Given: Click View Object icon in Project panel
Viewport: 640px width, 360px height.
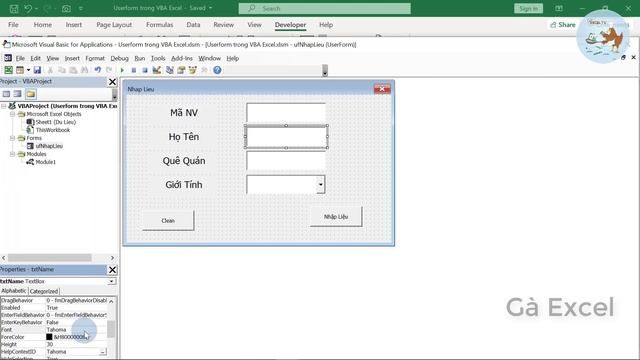Looking at the screenshot, I should pos(17,94).
